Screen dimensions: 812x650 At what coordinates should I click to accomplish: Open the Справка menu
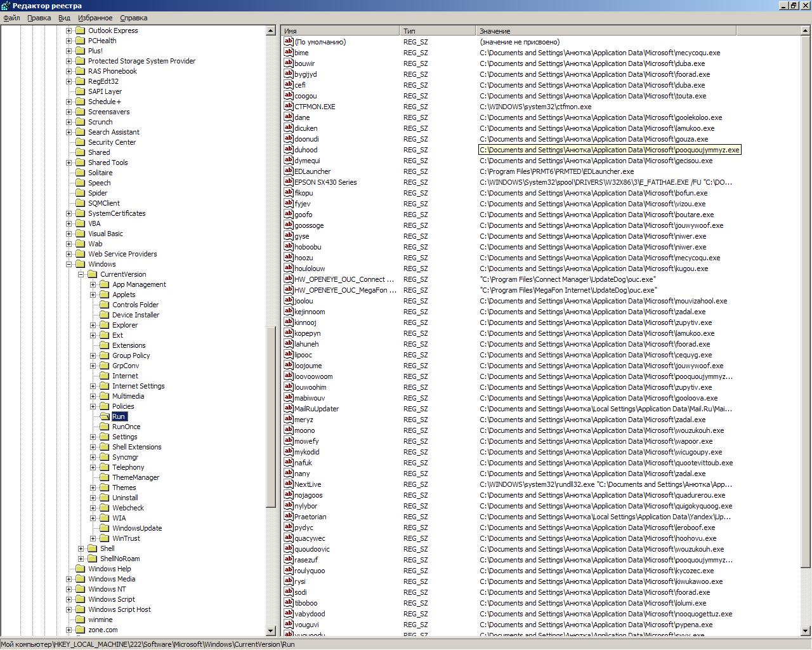tap(133, 18)
